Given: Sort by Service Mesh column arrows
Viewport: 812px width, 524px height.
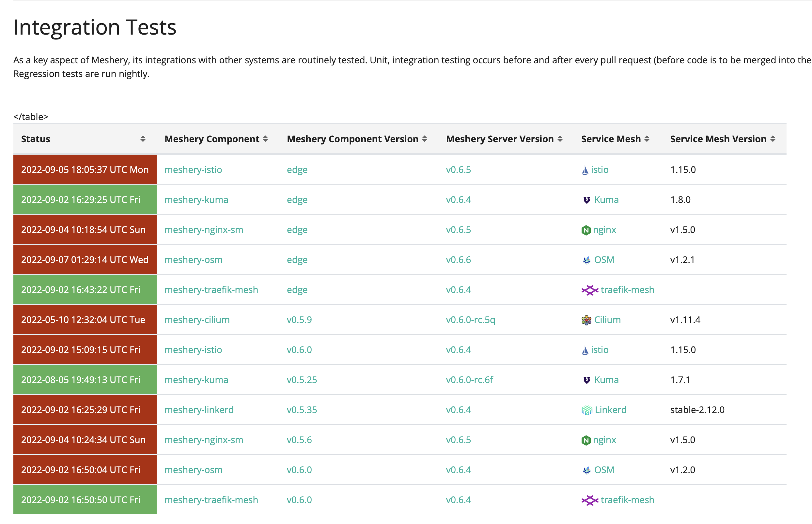Looking at the screenshot, I should pos(647,139).
